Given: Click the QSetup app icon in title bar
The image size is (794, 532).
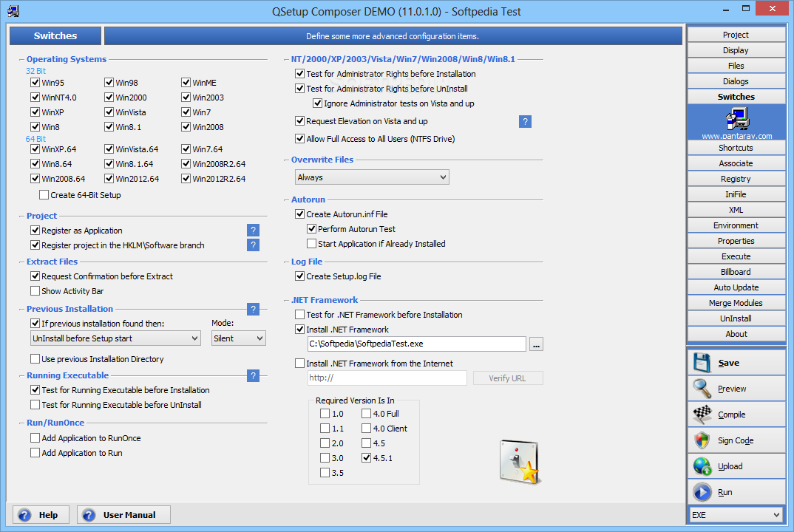Looking at the screenshot, I should (x=13, y=11).
